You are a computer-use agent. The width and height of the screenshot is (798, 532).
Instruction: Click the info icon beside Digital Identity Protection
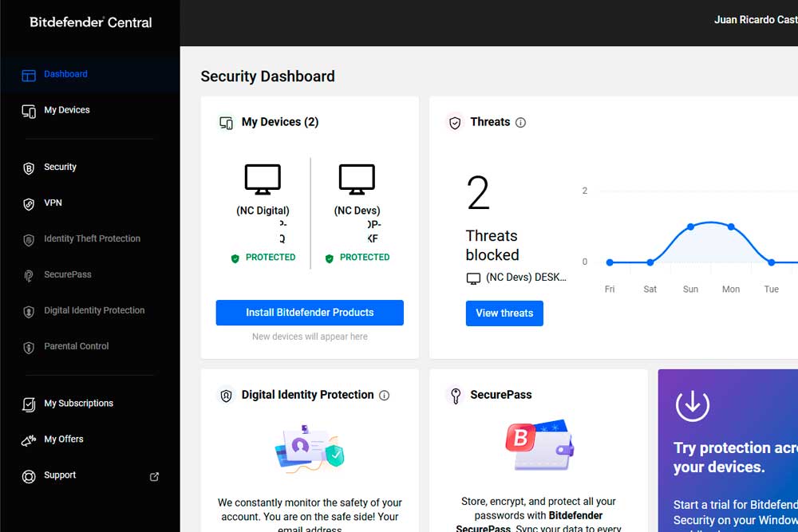click(x=385, y=395)
